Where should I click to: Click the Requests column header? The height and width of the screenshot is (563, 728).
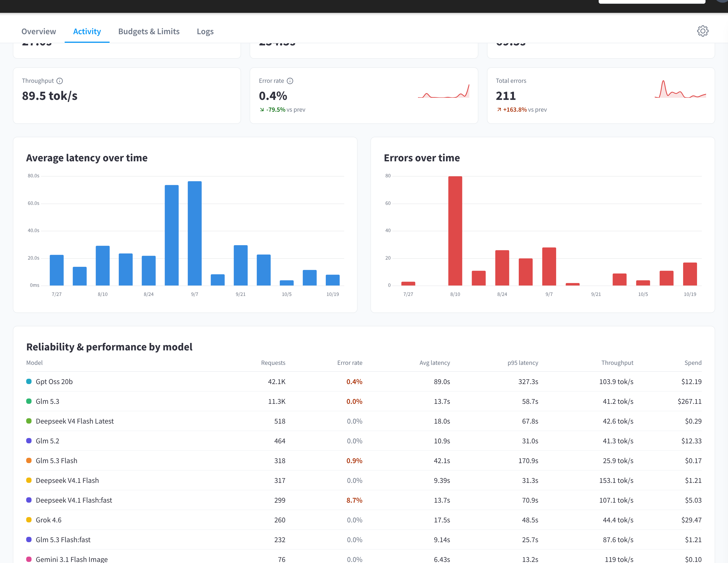(x=273, y=363)
